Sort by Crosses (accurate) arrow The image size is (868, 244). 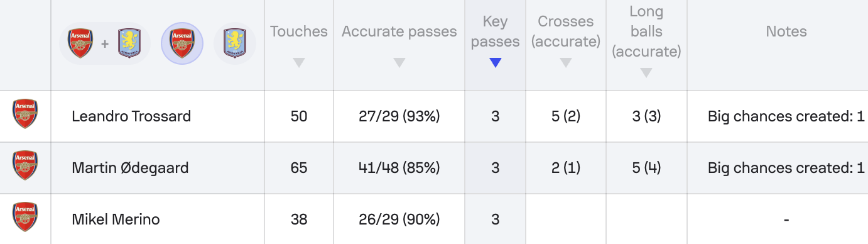coord(566,63)
